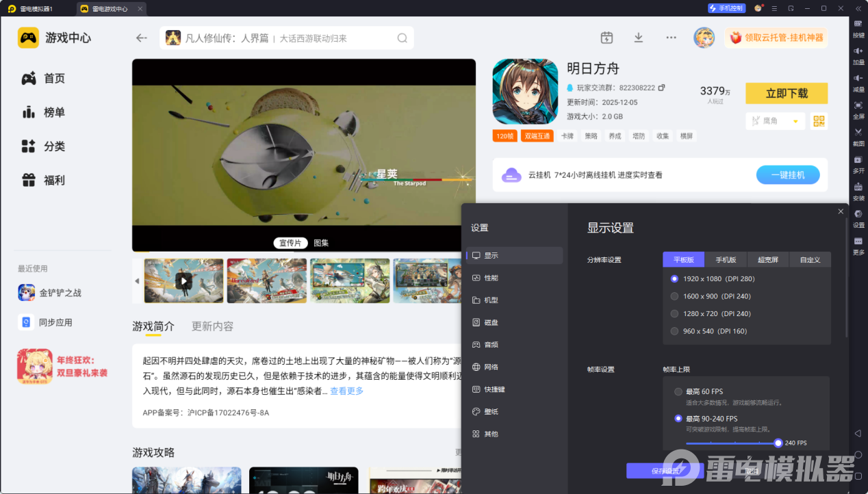The width and height of the screenshot is (868, 494).
Task: Adjust the 240 FPS slider handle
Action: (x=778, y=443)
